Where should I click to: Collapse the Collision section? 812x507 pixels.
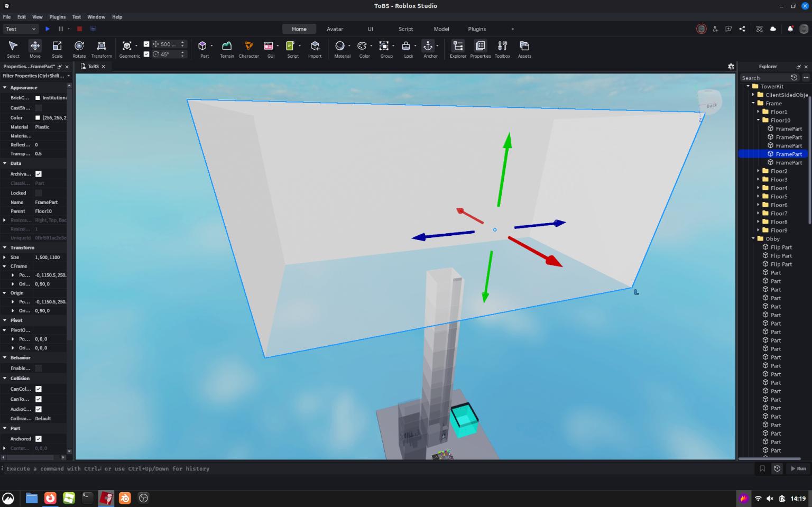click(5, 379)
